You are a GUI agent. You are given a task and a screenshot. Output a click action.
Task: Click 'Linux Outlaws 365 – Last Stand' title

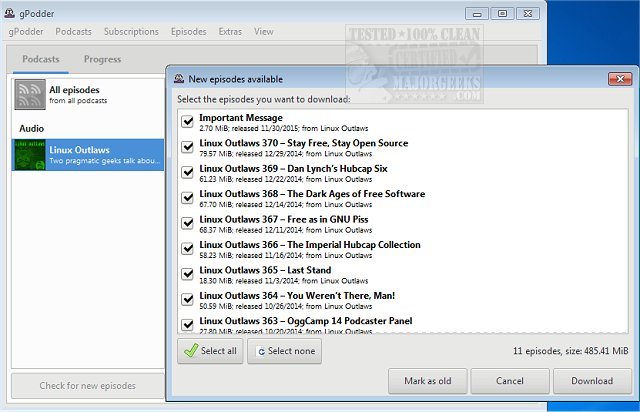[x=265, y=270]
